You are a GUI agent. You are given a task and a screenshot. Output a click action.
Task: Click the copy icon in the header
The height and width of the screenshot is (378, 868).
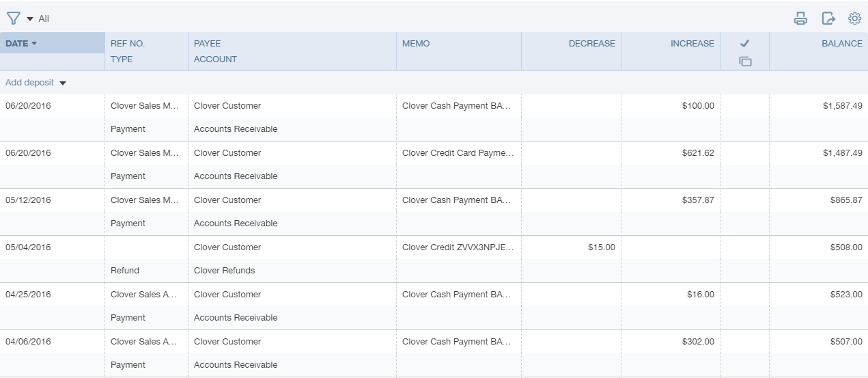point(745,62)
